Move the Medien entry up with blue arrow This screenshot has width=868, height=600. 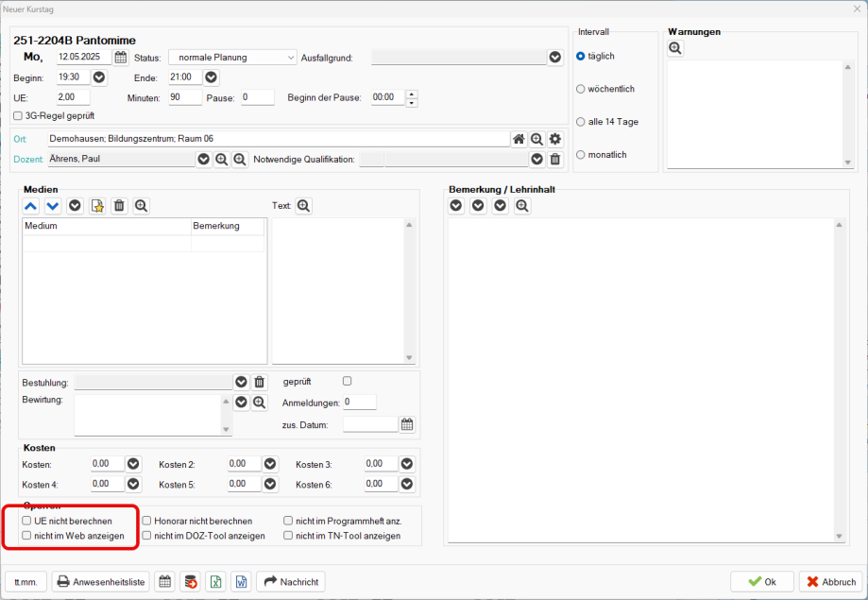(x=30, y=206)
